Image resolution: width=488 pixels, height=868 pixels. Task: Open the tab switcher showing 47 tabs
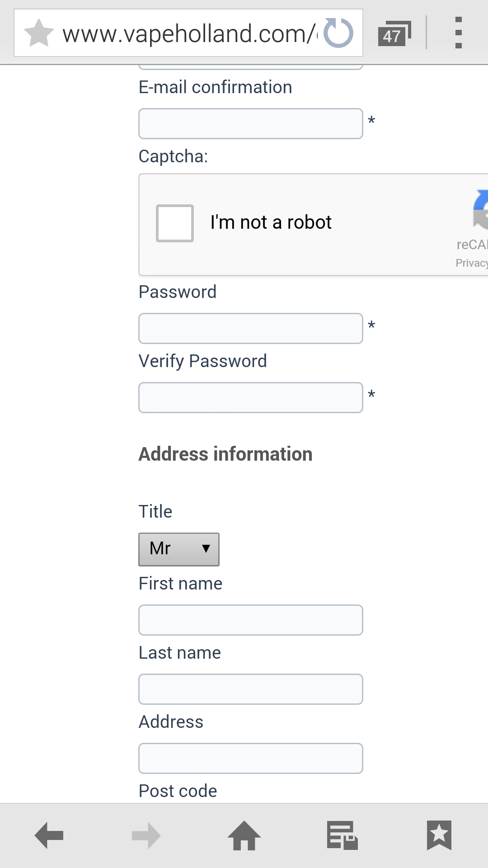click(394, 34)
